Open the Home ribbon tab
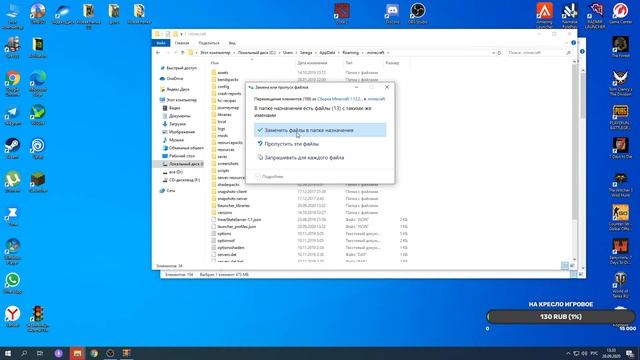 (x=182, y=43)
